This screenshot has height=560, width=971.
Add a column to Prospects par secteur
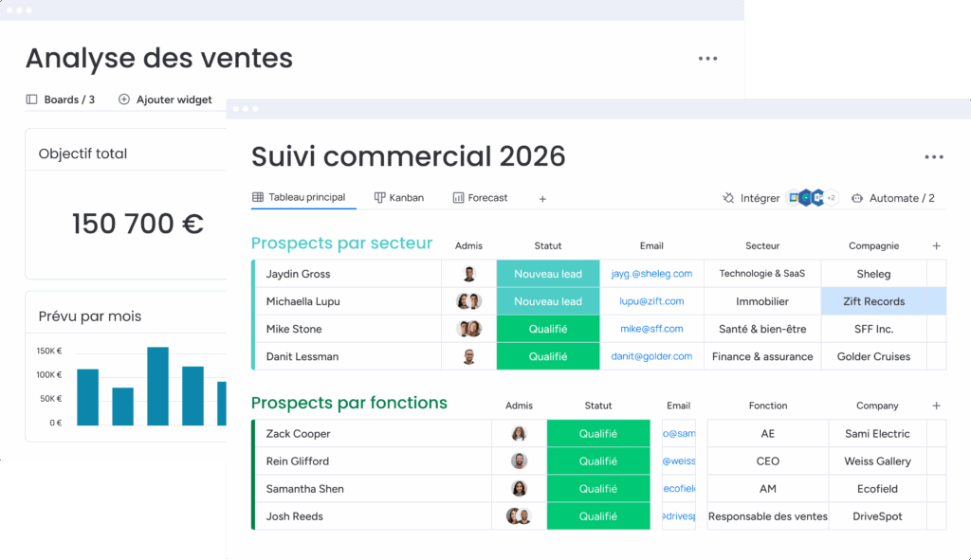coord(936,245)
